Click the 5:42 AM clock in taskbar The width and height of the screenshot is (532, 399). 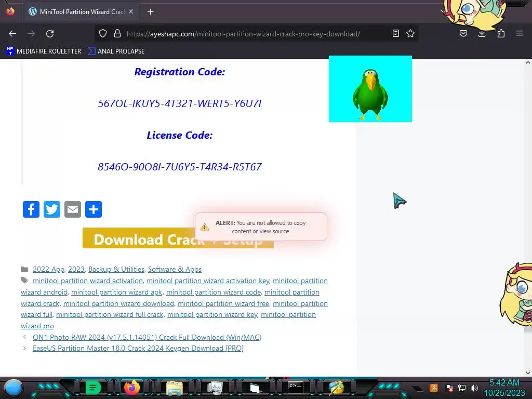504,383
